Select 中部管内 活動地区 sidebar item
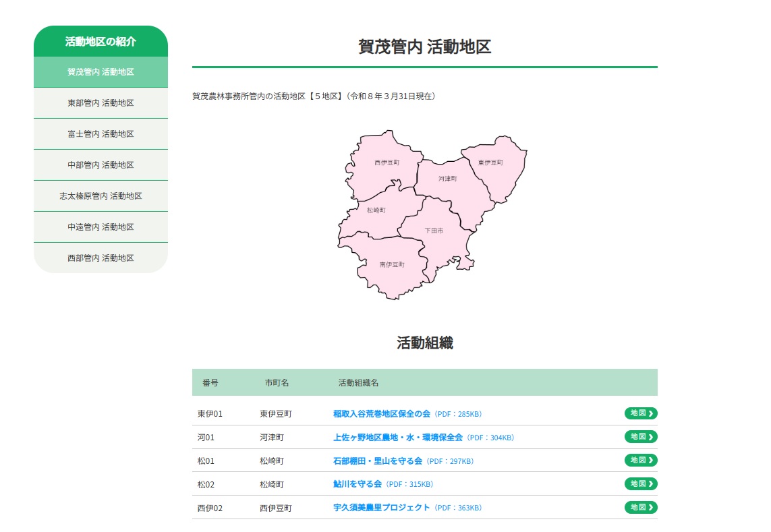 tap(101, 165)
